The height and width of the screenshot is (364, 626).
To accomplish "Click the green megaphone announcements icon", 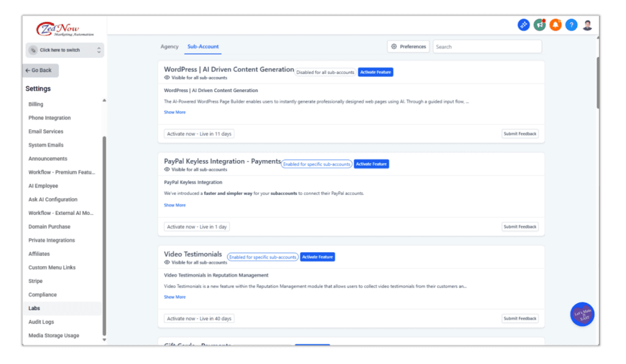I will [540, 25].
